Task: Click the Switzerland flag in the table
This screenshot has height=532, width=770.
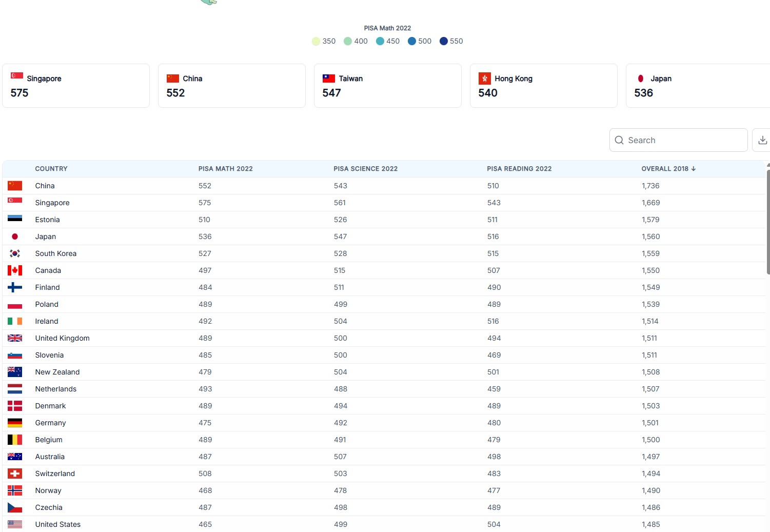Action: tap(15, 474)
